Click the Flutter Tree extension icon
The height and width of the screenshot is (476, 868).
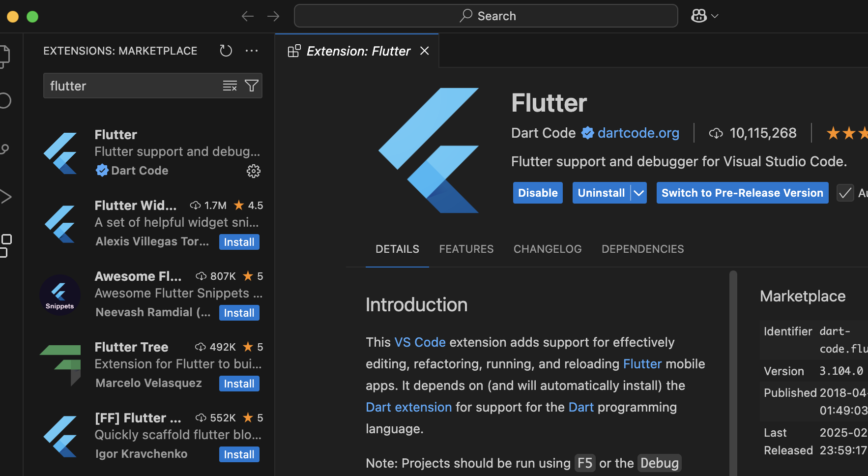click(60, 365)
